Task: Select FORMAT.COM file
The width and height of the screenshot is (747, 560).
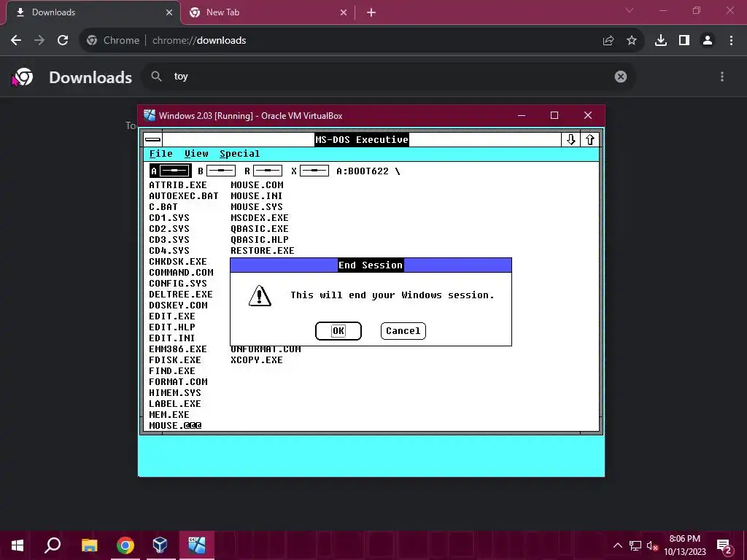Action: click(178, 382)
